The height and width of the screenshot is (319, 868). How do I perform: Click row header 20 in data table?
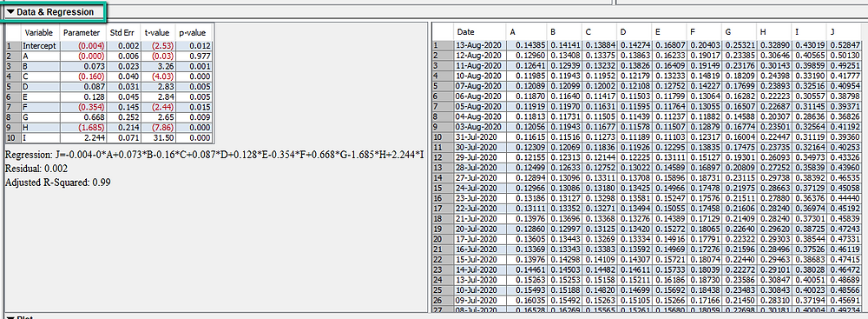pos(443,240)
